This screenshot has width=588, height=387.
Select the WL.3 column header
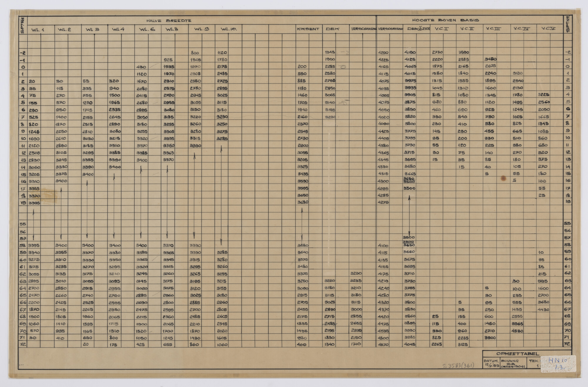(92, 29)
